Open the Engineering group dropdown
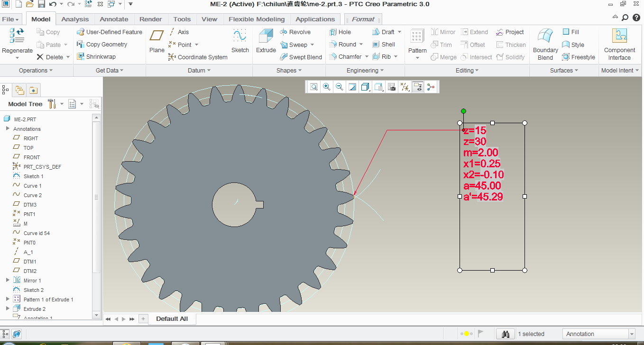Viewport: 644px width, 345px height. (365, 71)
